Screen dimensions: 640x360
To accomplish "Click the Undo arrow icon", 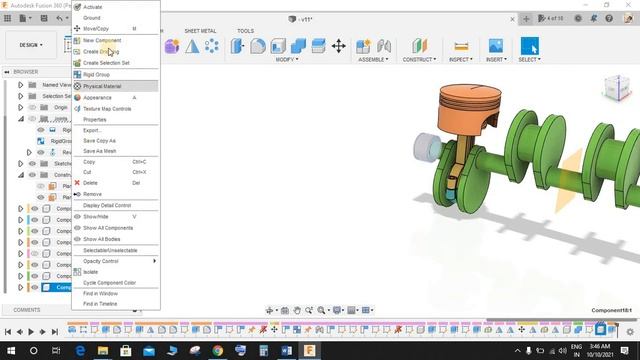I will coord(60,18).
